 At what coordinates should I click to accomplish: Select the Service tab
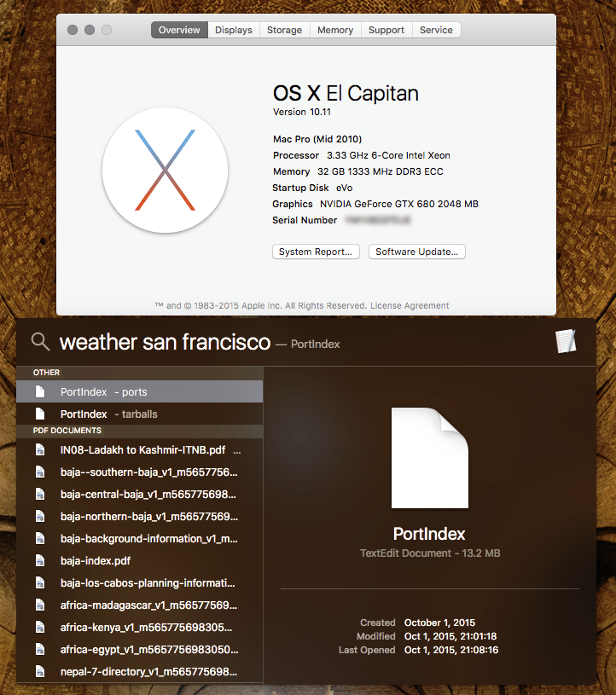click(436, 30)
